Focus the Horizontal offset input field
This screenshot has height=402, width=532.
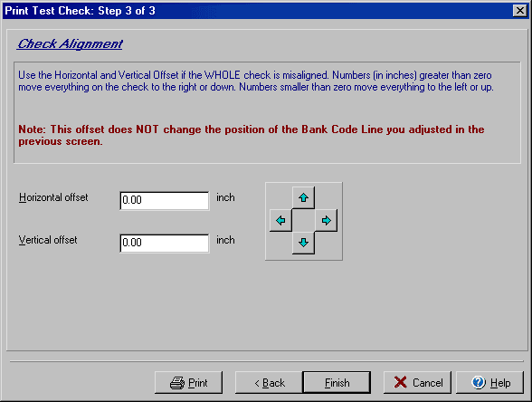click(x=165, y=201)
